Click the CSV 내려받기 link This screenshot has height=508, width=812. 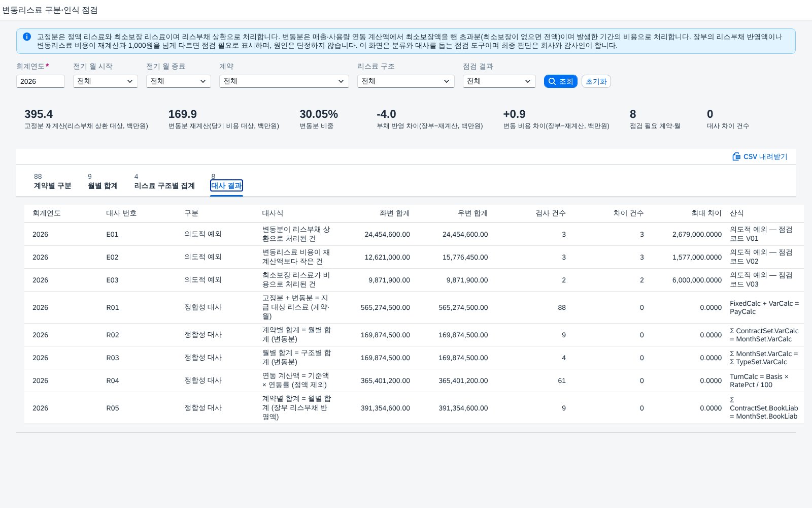click(760, 156)
